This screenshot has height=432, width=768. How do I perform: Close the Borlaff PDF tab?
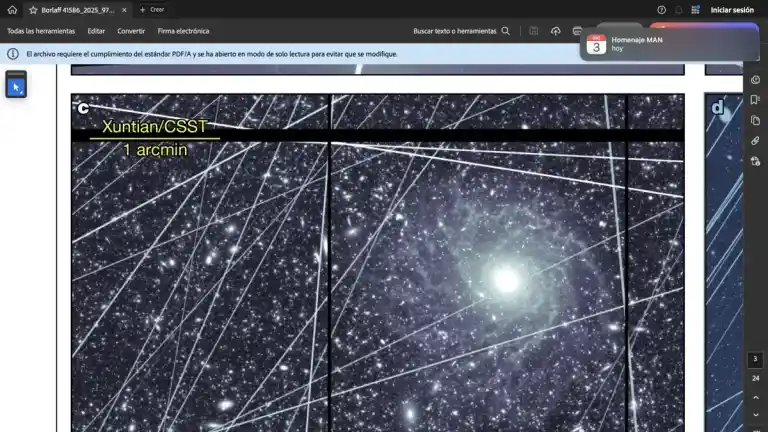(x=124, y=10)
